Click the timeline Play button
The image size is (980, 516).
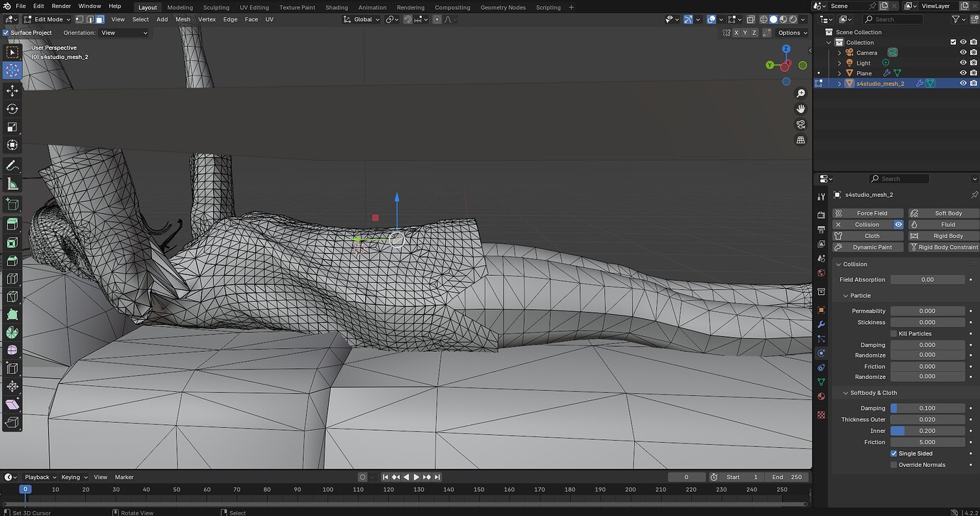[x=416, y=477]
